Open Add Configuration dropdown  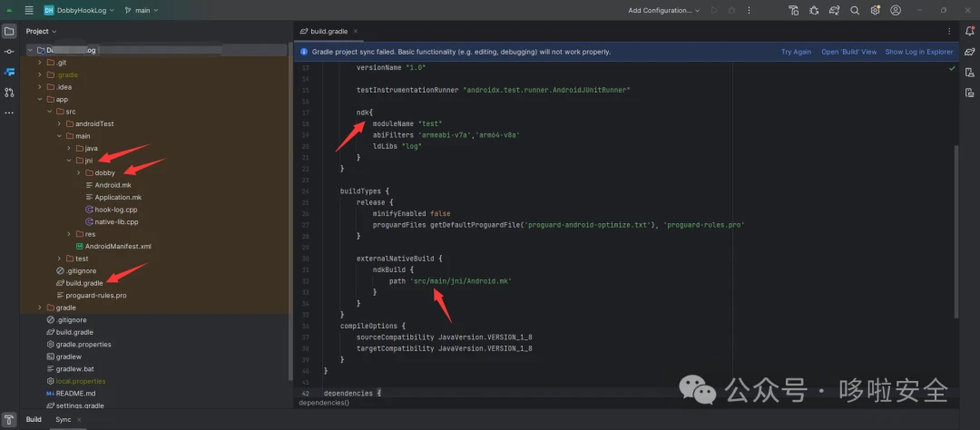point(663,10)
